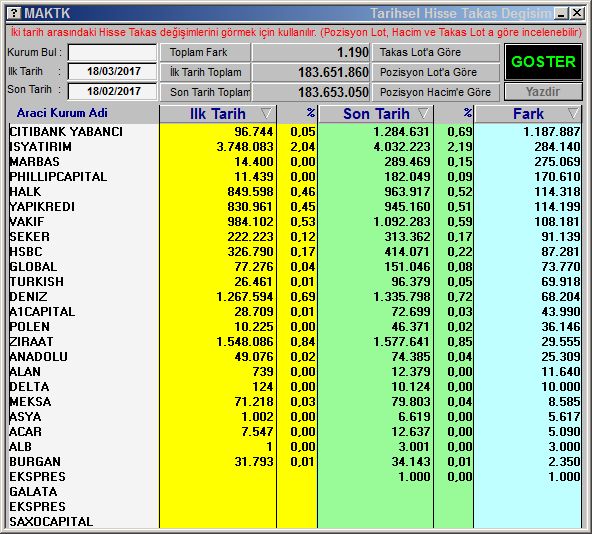Screen dimensions: 592x534
Task: Select the SAXOCAPITAL row
Action: click(x=295, y=522)
